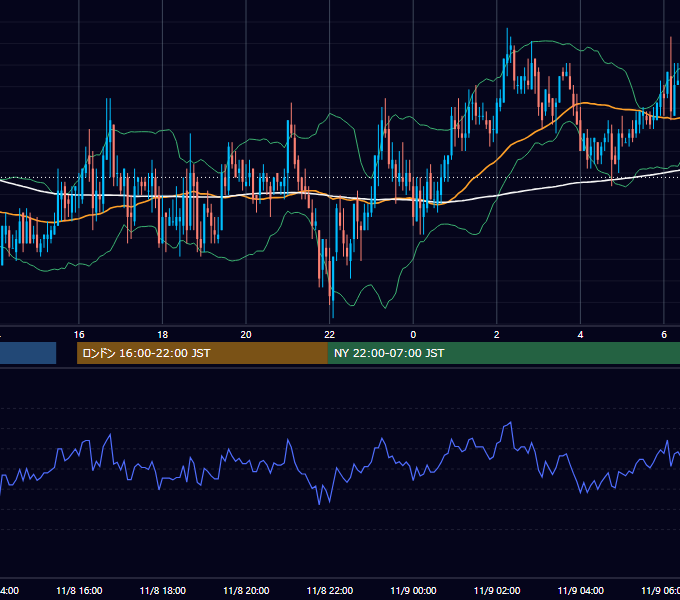Click hour label 4 on price chart axis
Screen dimensions: 680x600
point(580,334)
